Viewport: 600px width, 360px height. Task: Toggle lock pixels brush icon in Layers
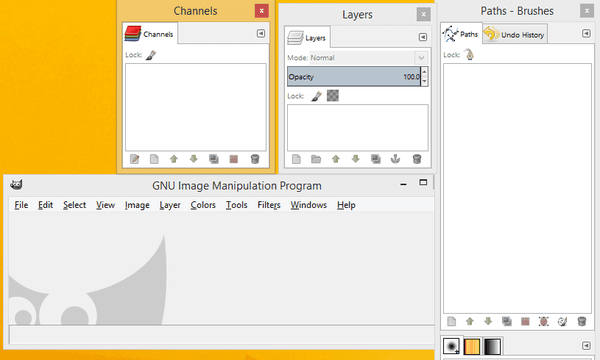point(316,96)
